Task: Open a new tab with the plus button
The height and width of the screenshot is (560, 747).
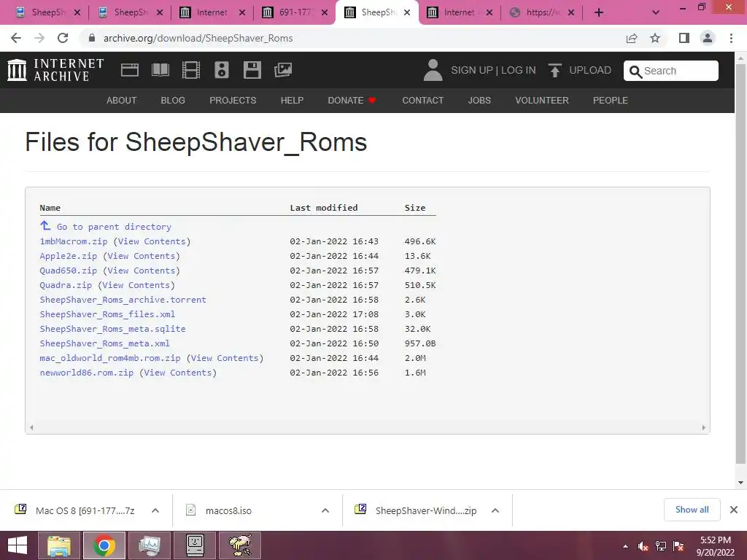Action: (x=599, y=12)
